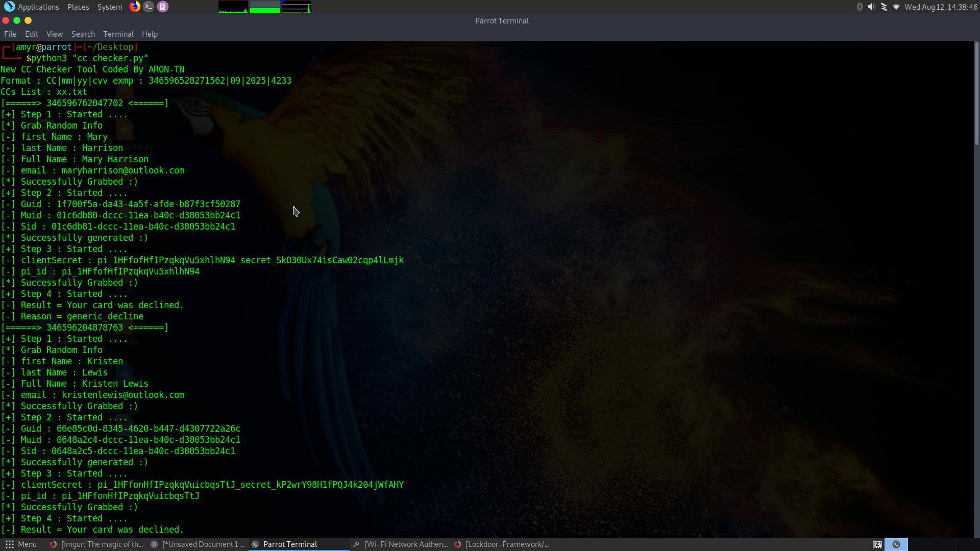Image resolution: width=980 pixels, height=551 pixels.
Task: Expand the Places menu
Action: coord(78,7)
